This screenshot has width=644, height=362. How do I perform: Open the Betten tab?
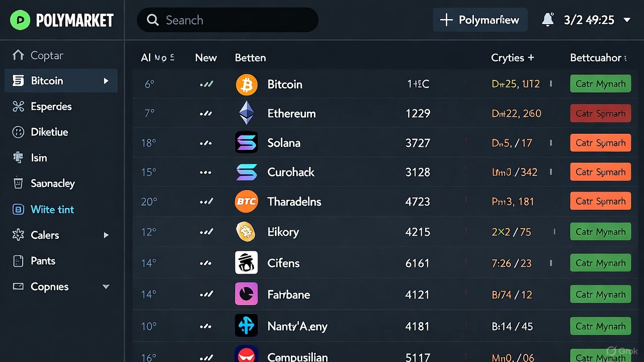[250, 58]
